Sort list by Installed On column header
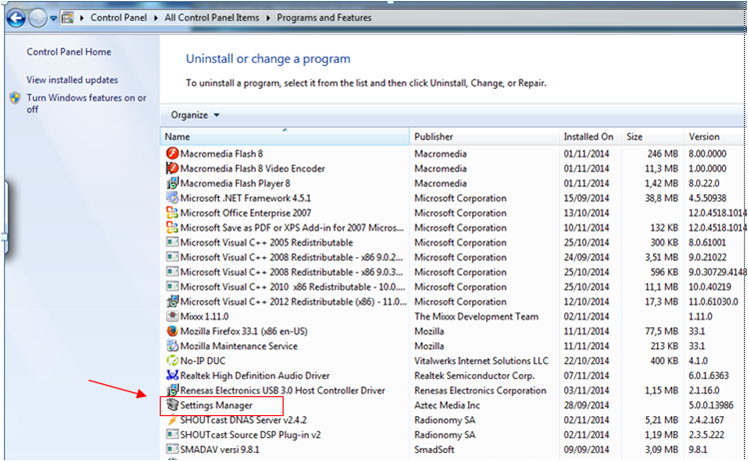Screen dimensions: 748x461 (x=590, y=136)
